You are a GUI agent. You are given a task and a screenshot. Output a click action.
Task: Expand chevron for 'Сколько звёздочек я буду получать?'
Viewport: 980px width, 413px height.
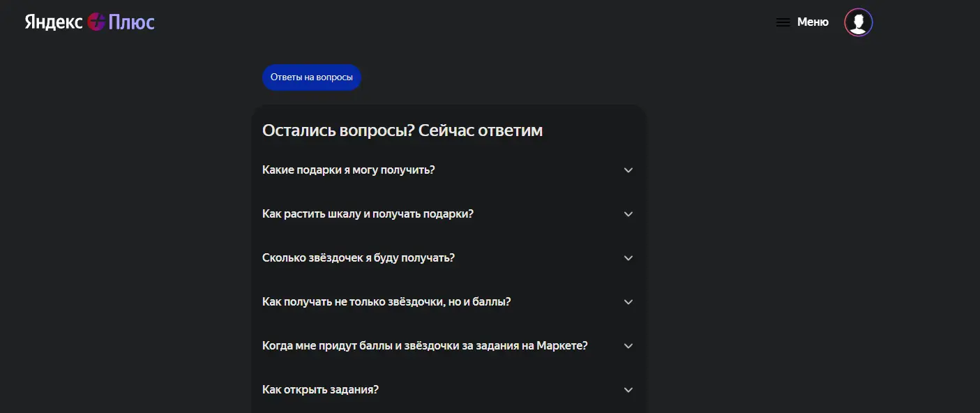tap(628, 258)
